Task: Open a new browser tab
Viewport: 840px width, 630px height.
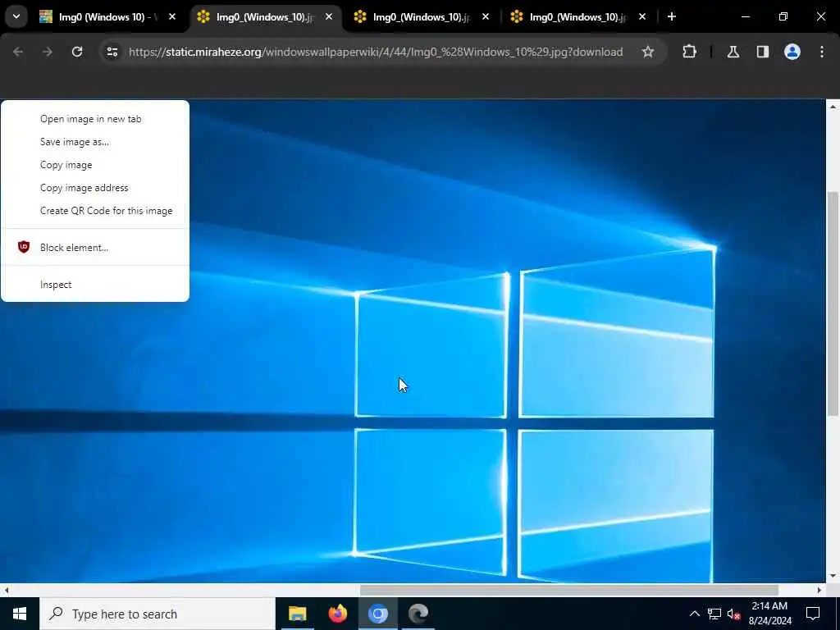Action: coord(672,16)
